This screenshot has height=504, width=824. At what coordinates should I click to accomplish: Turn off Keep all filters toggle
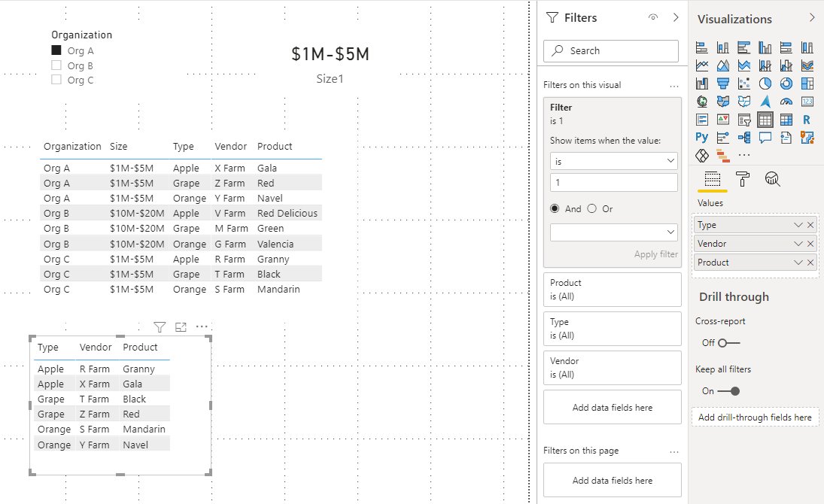729,391
